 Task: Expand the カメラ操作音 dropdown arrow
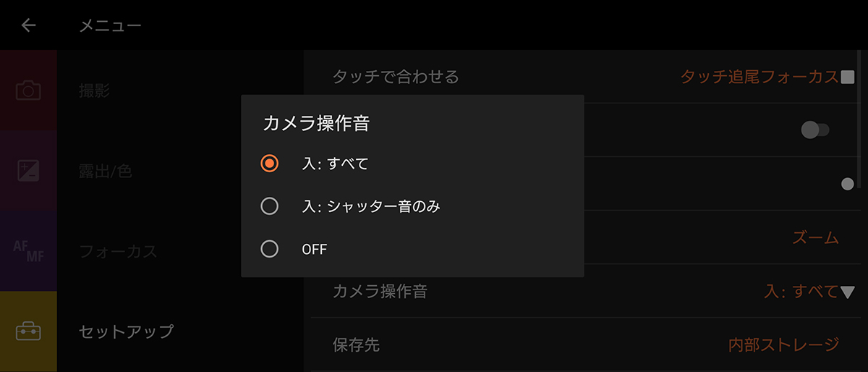coord(848,292)
